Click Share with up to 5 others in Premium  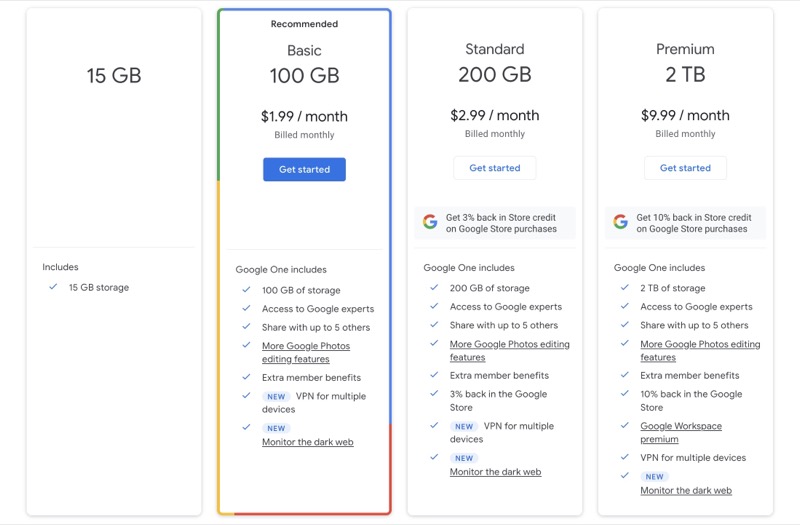(x=694, y=325)
